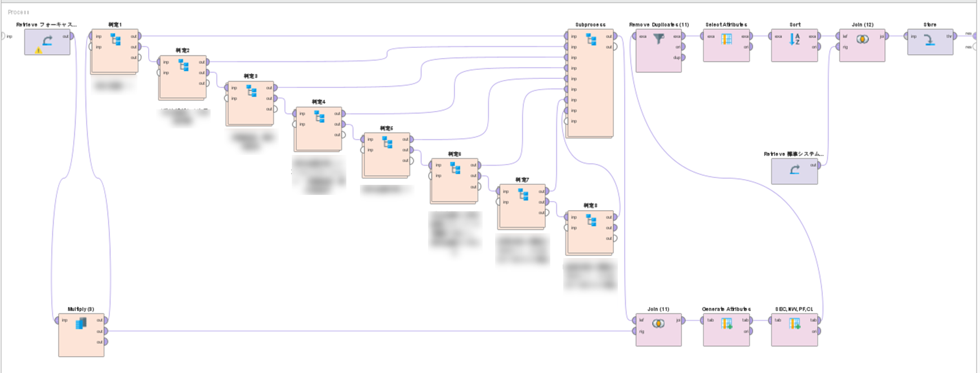
Task: Select the Select Attributes operator icon
Action: click(x=727, y=39)
